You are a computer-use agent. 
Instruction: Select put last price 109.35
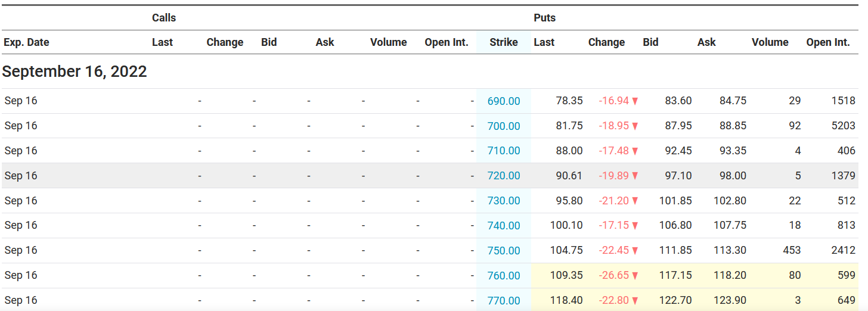(x=566, y=275)
